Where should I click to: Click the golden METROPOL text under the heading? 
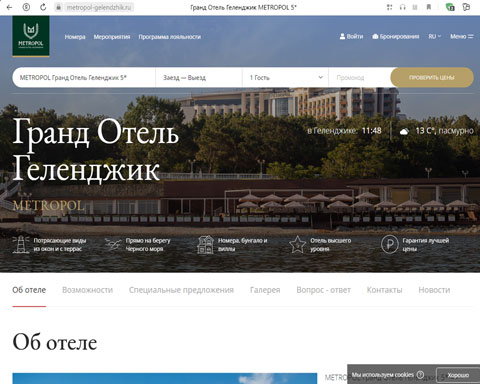(x=48, y=206)
